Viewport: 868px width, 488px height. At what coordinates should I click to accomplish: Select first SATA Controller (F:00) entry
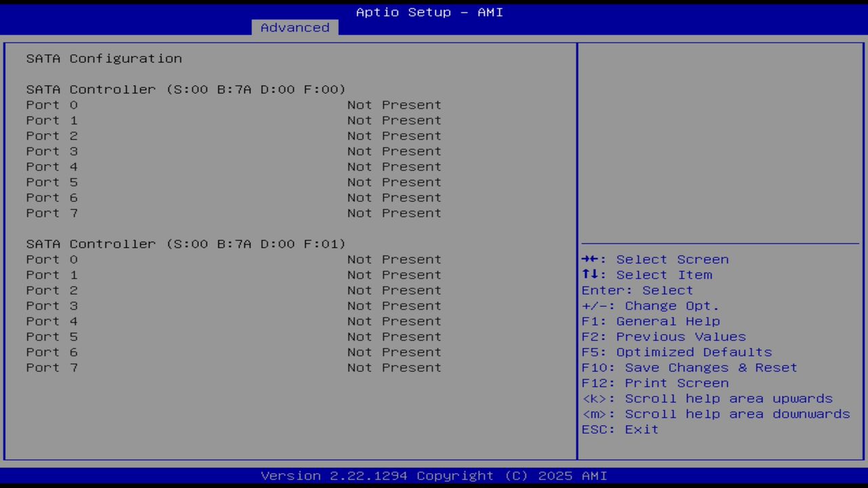[x=185, y=89]
